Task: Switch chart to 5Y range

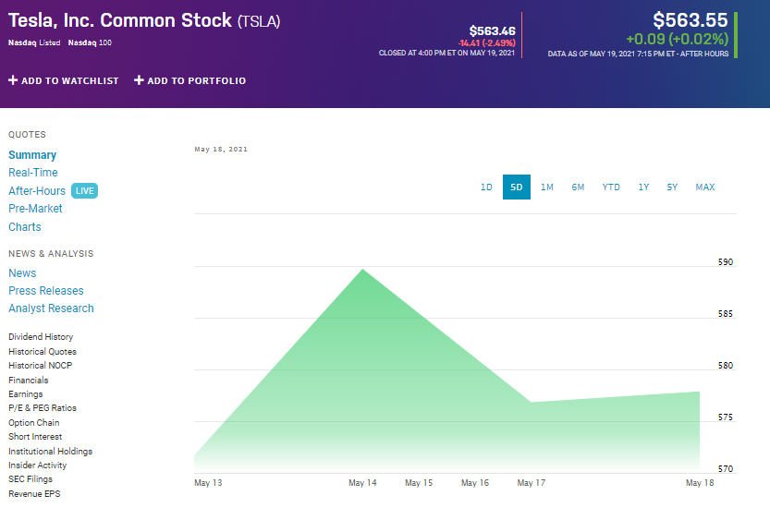Action: 672,187
